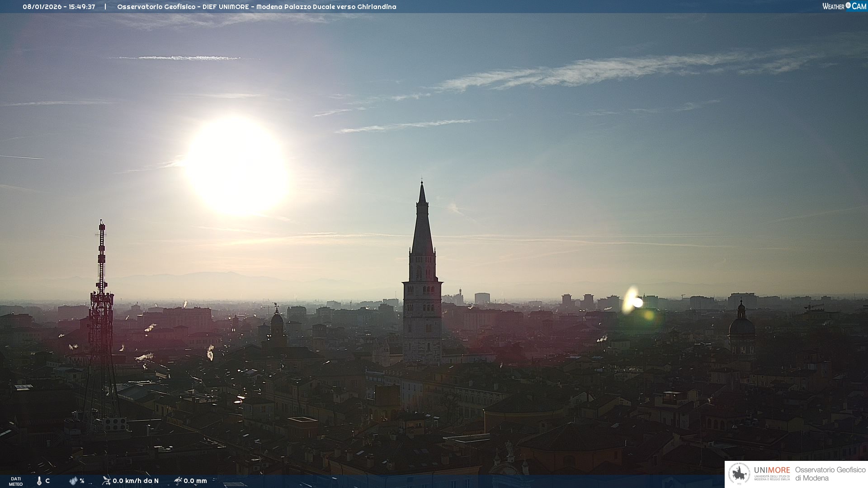Click the humidity water drops icon
The width and height of the screenshot is (868, 488).
tap(73, 481)
